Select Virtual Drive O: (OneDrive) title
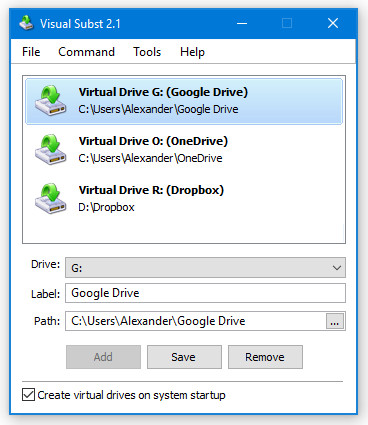The image size is (368, 425). 153,141
